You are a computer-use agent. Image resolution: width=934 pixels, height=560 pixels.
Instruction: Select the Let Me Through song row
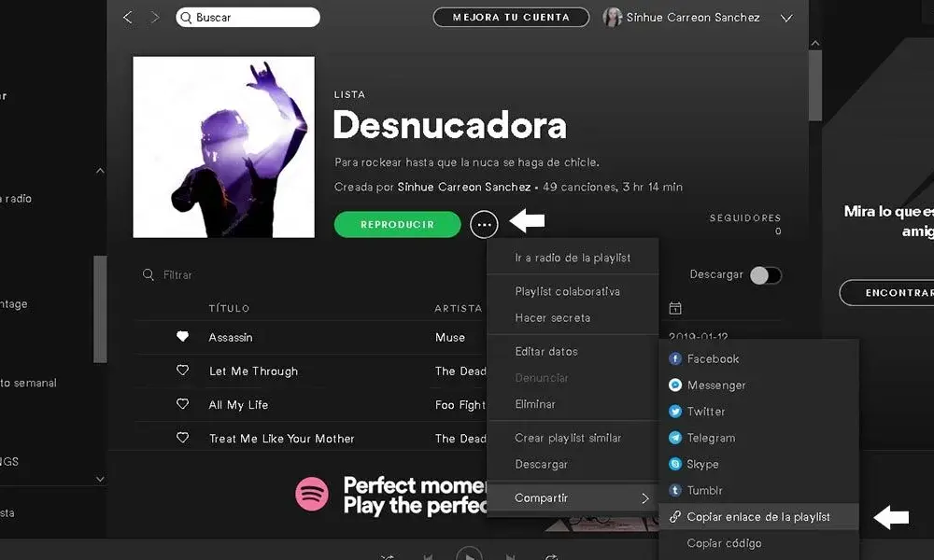(311, 371)
